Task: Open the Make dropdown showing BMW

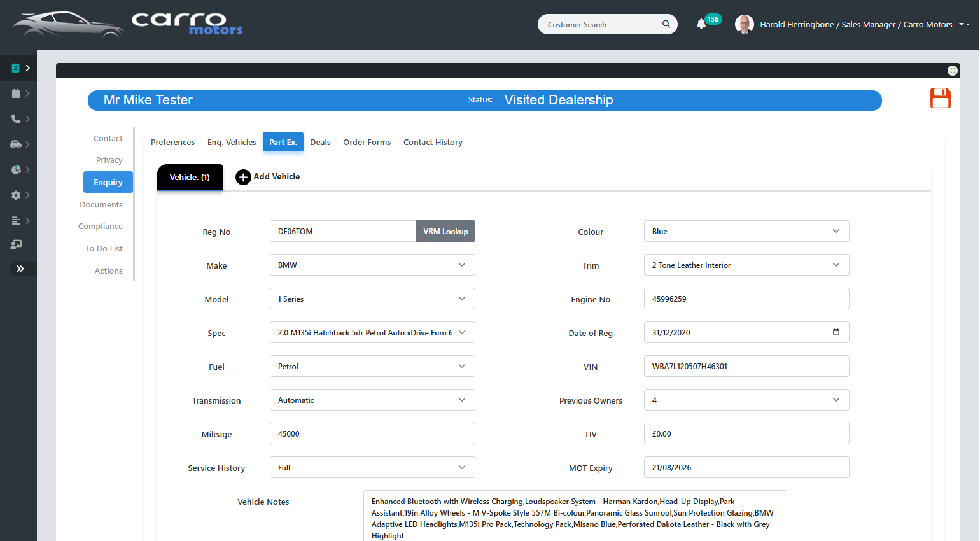Action: pyautogui.click(x=372, y=265)
